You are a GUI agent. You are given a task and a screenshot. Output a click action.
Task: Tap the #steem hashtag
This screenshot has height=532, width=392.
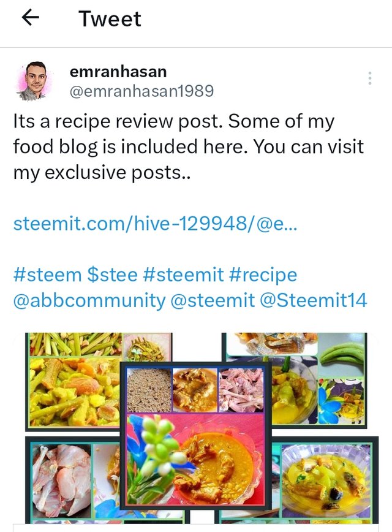click(x=48, y=275)
